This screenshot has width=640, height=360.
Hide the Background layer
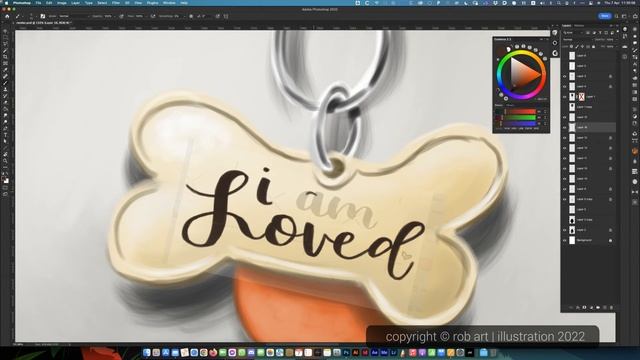pos(564,240)
